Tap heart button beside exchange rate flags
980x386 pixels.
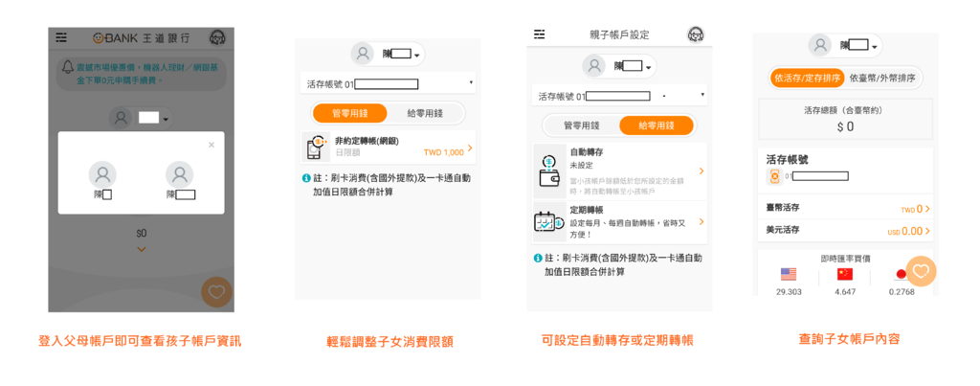(921, 271)
